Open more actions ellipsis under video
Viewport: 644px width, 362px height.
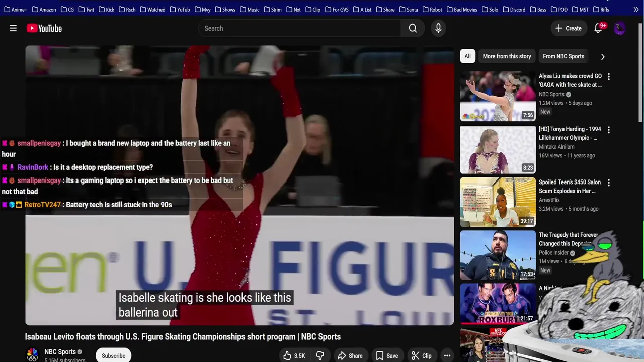pos(447,356)
